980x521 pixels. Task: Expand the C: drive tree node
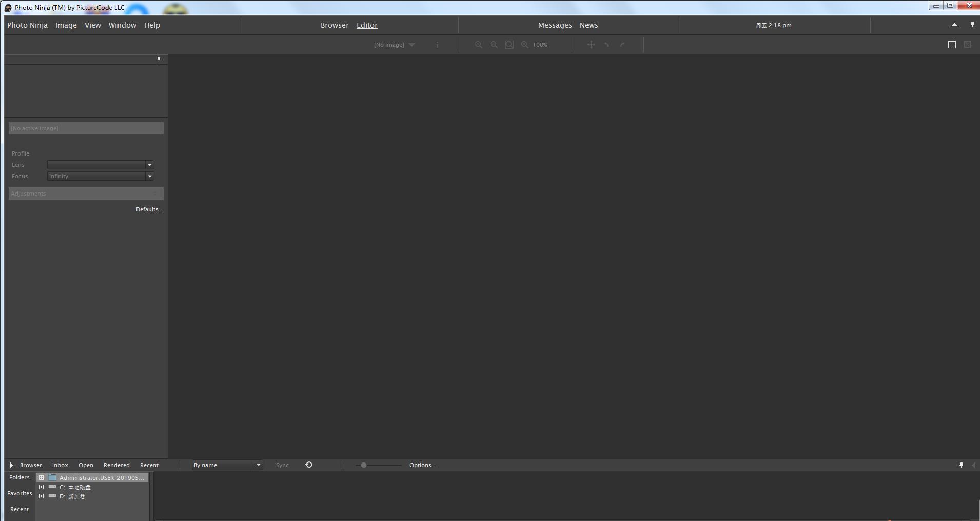tap(42, 487)
